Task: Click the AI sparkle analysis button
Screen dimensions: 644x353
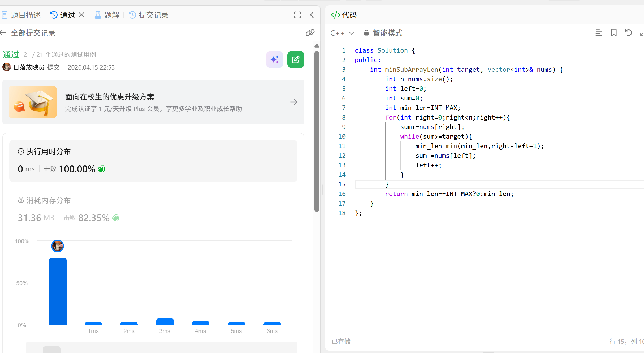Action: [274, 59]
